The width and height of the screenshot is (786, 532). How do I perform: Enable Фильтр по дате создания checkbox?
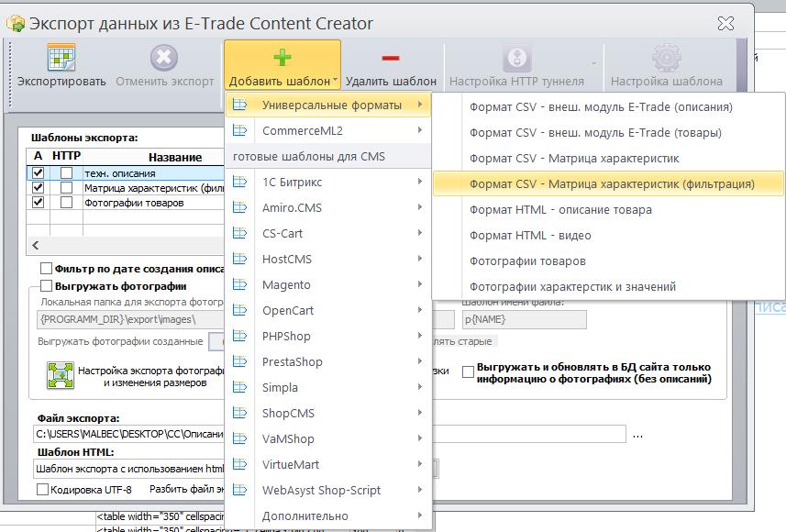click(46, 268)
